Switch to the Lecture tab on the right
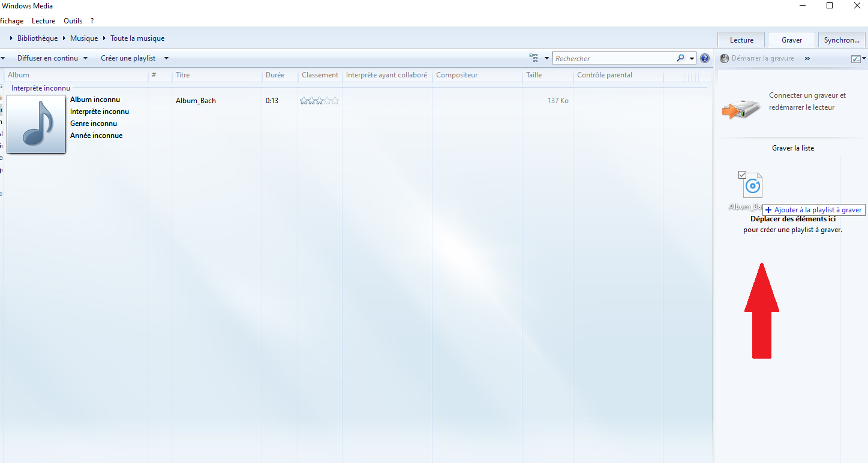Viewport: 868px width, 463px height. 741,40
